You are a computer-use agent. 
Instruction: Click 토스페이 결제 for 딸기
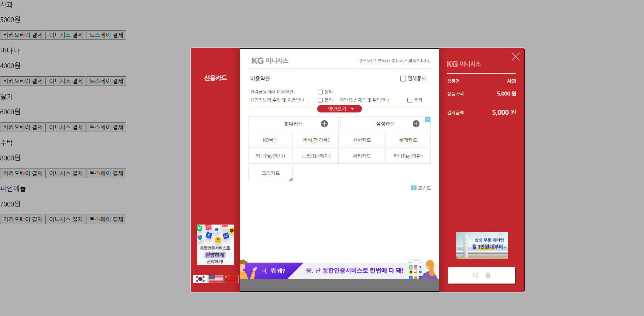pyautogui.click(x=106, y=127)
